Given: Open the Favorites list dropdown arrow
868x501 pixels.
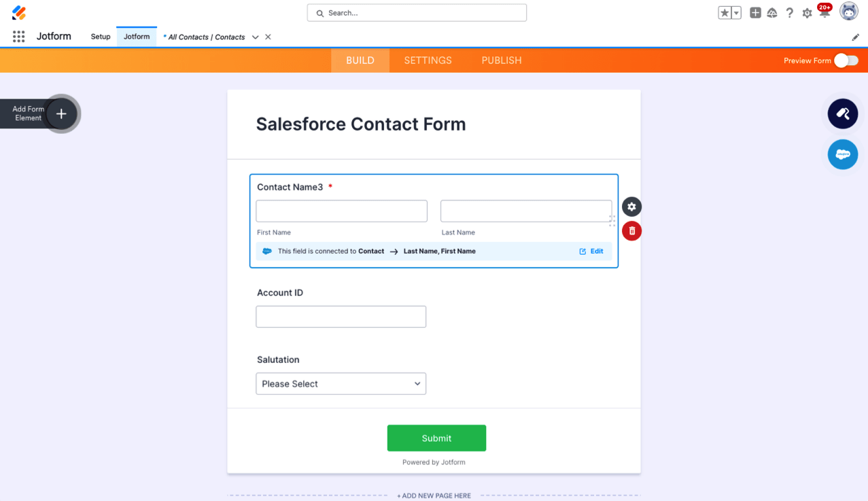Looking at the screenshot, I should 736,13.
